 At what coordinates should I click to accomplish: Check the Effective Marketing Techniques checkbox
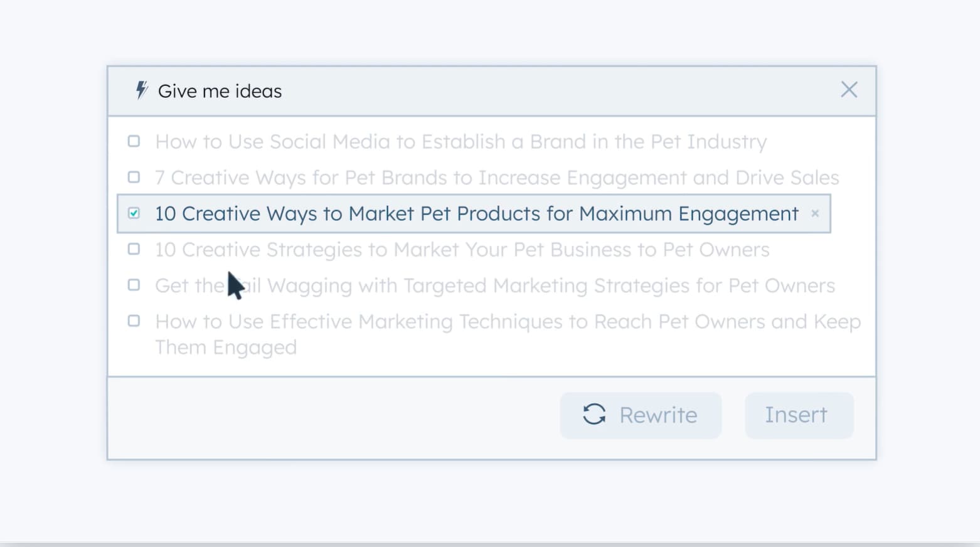pyautogui.click(x=134, y=321)
